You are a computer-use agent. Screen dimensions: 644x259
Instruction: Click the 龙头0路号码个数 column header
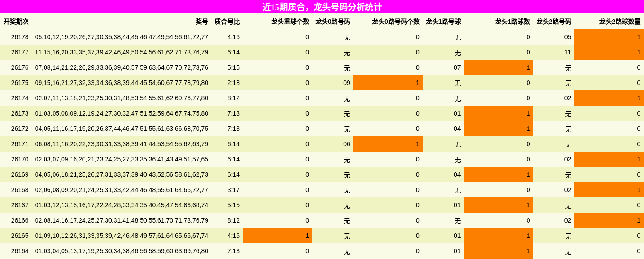[x=396, y=22]
